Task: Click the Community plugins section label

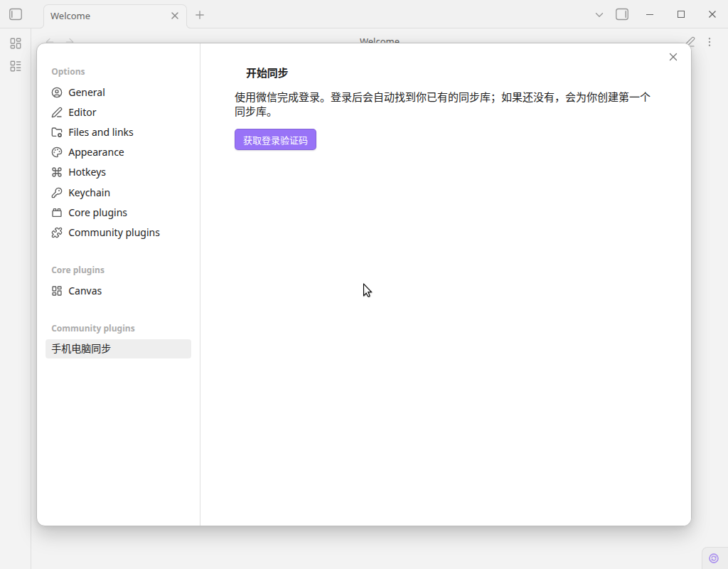Action: 93,329
